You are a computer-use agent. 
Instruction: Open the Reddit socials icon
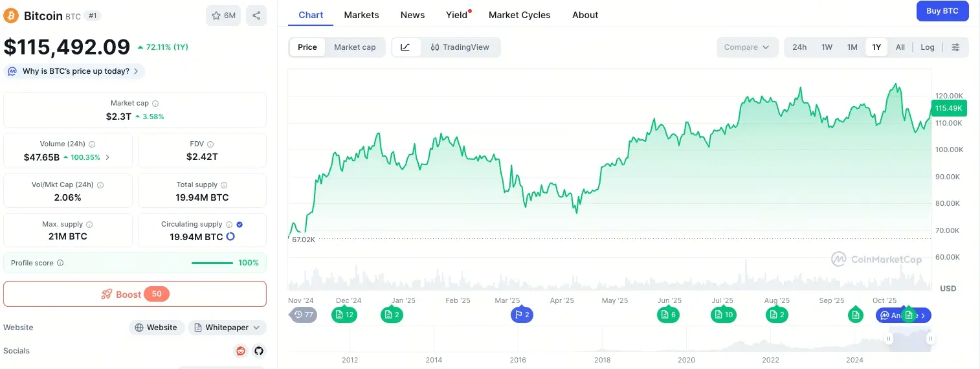click(x=241, y=351)
